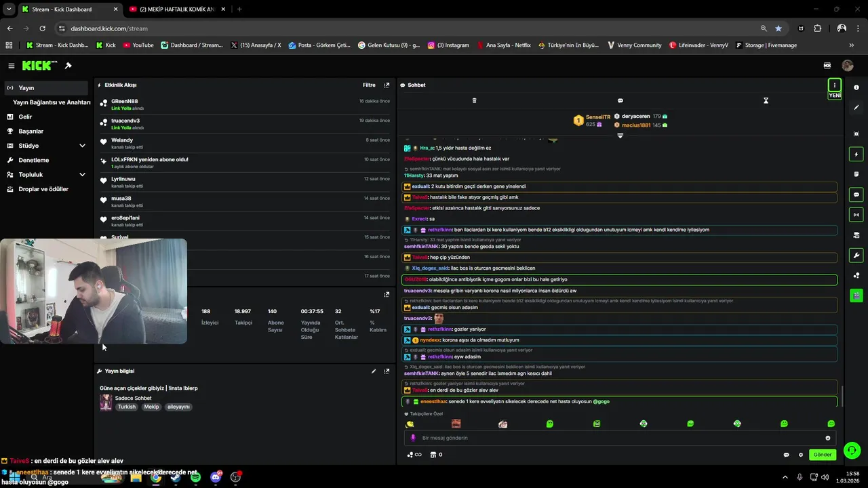Click the info icon in the right toolbar
The width and height of the screenshot is (868, 488).
[856, 87]
